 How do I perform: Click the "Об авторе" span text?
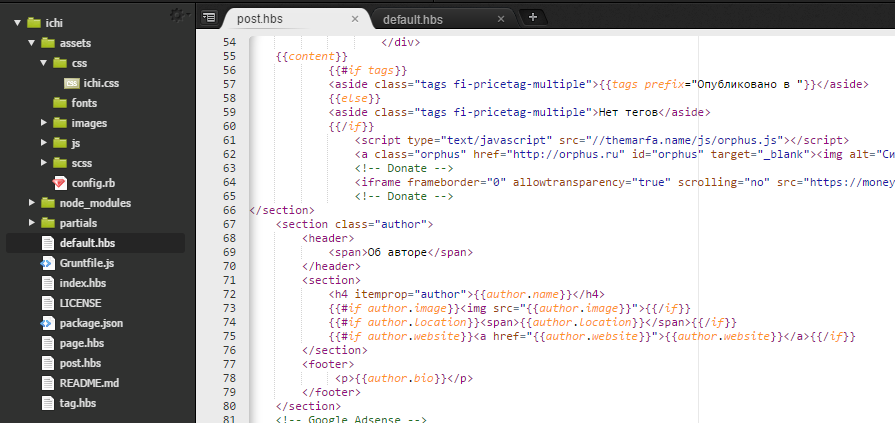397,252
